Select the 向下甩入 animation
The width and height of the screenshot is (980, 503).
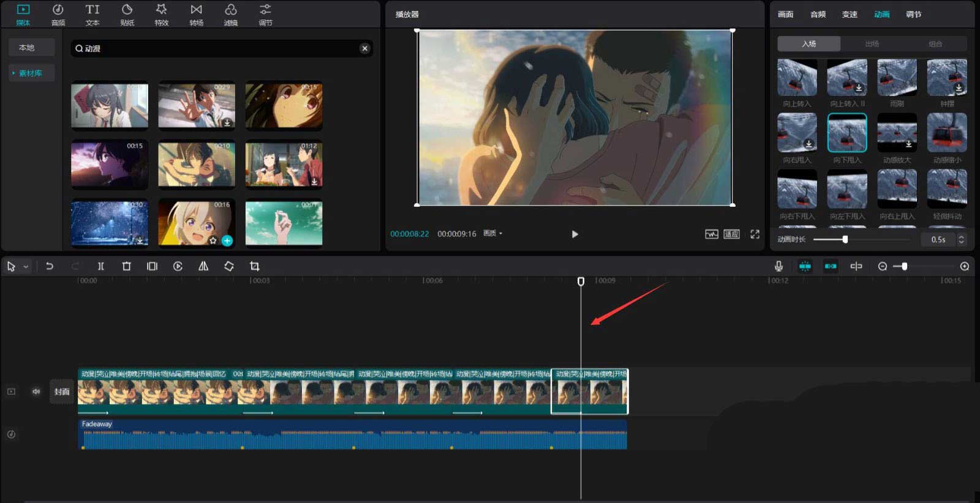847,133
